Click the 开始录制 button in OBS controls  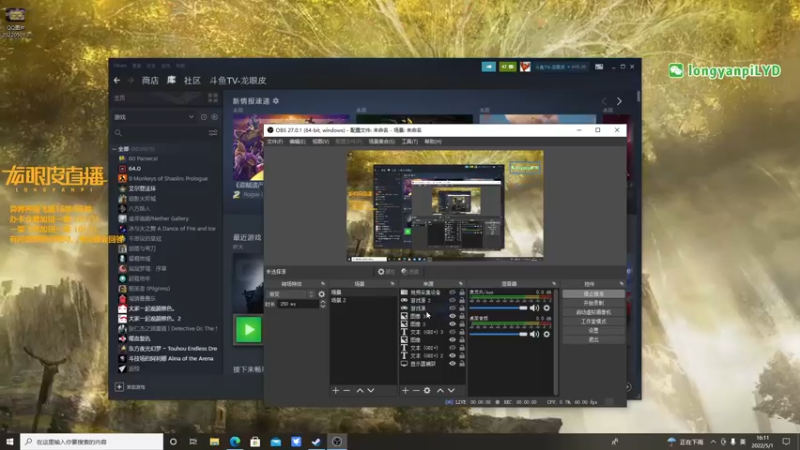593,303
